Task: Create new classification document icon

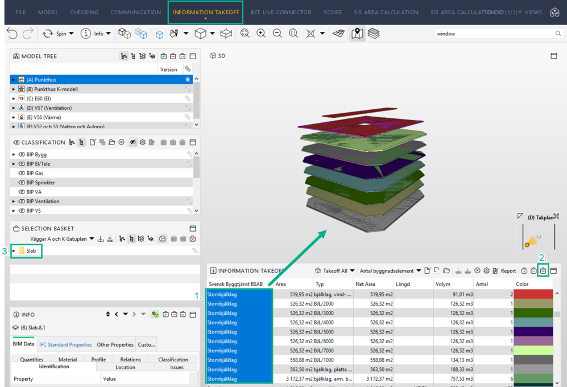Action: [93, 142]
